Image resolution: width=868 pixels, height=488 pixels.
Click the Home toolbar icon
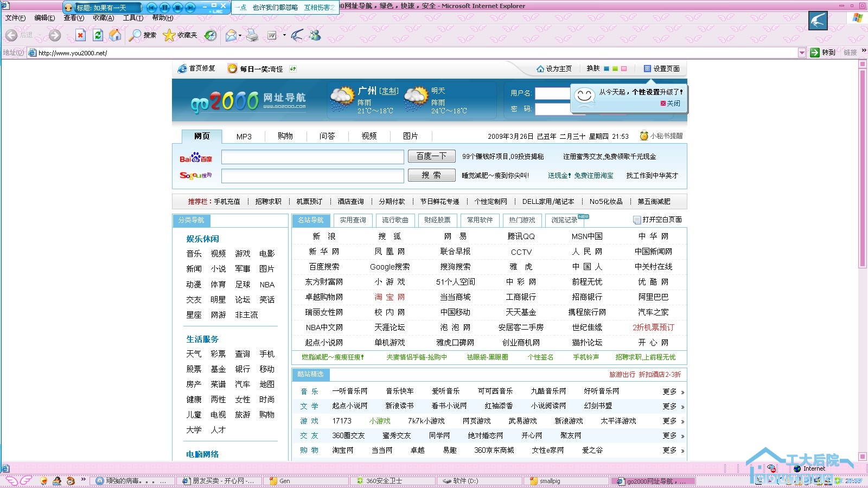point(115,35)
